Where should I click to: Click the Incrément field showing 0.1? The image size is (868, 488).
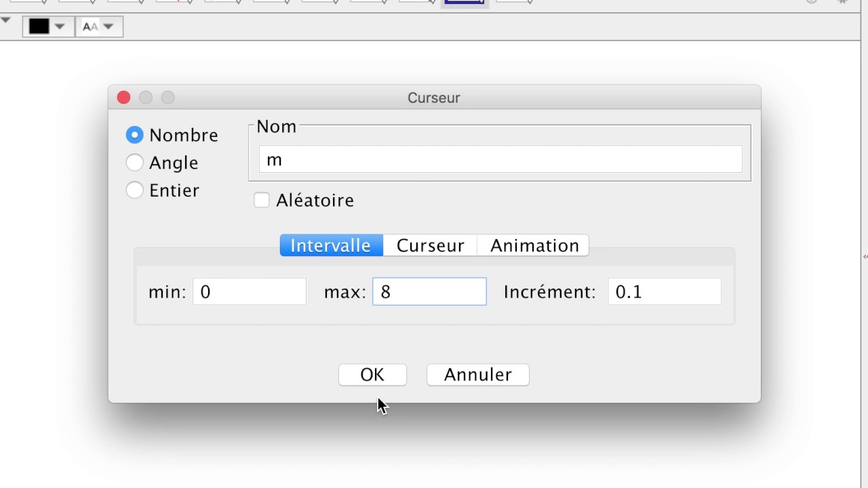click(665, 292)
